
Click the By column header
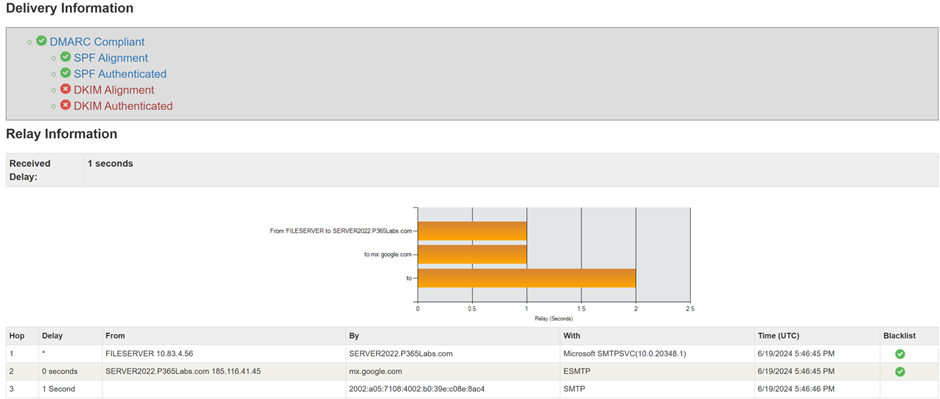pyautogui.click(x=453, y=336)
